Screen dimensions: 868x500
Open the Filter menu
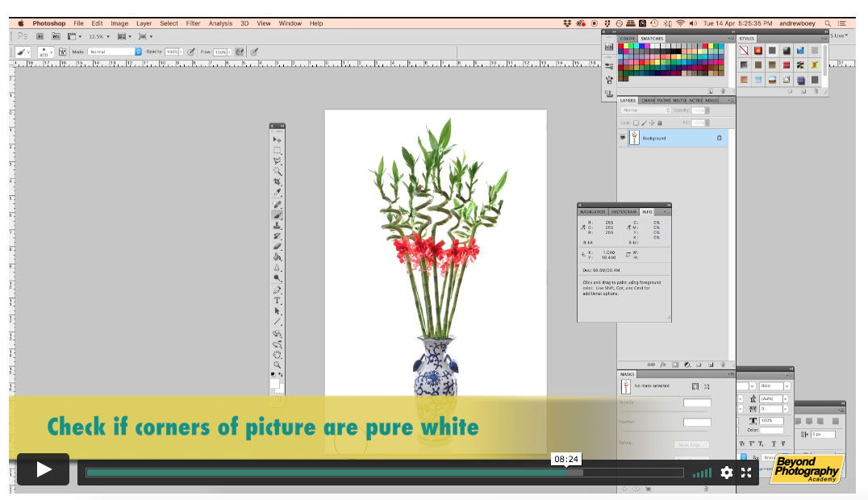point(193,23)
